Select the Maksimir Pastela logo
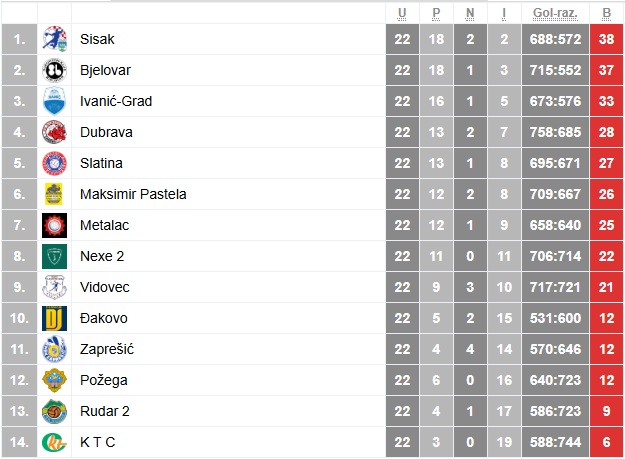 click(x=54, y=195)
